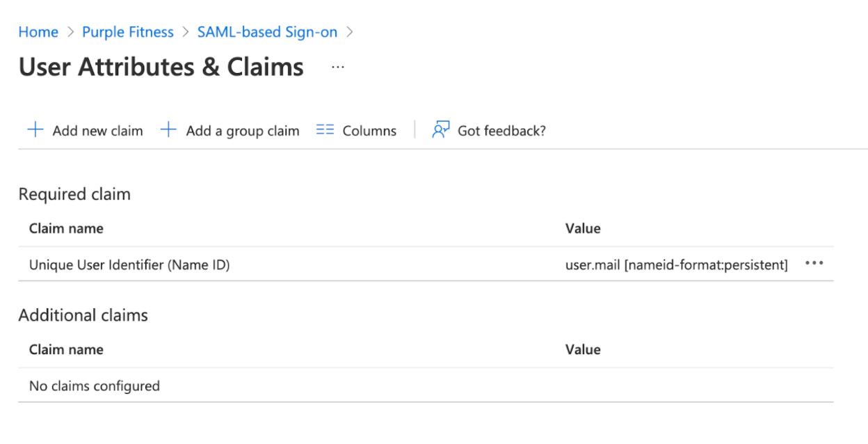Click the Value header under Additional claims

[583, 349]
